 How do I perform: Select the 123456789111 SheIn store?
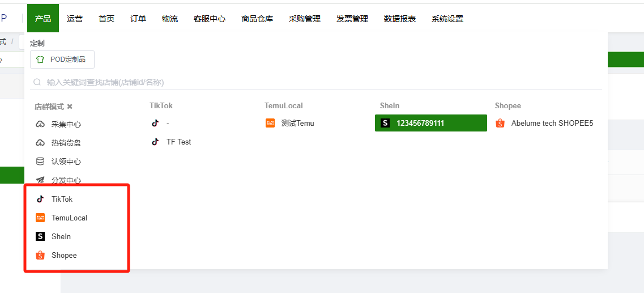click(431, 123)
